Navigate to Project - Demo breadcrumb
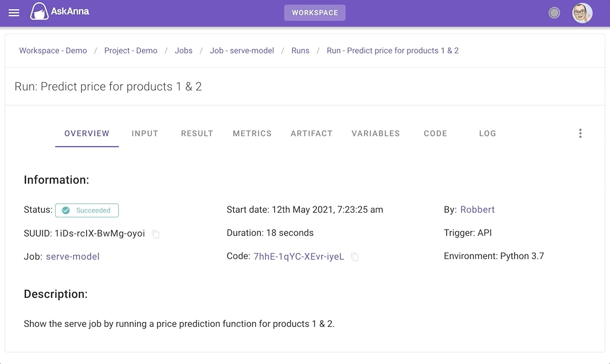The height and width of the screenshot is (364, 610). 131,50
